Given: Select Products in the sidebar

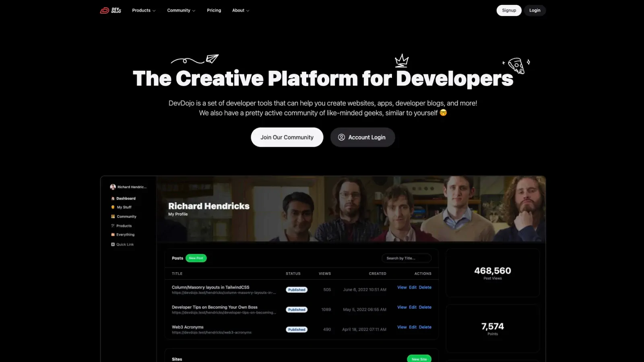Looking at the screenshot, I should pyautogui.click(x=124, y=226).
